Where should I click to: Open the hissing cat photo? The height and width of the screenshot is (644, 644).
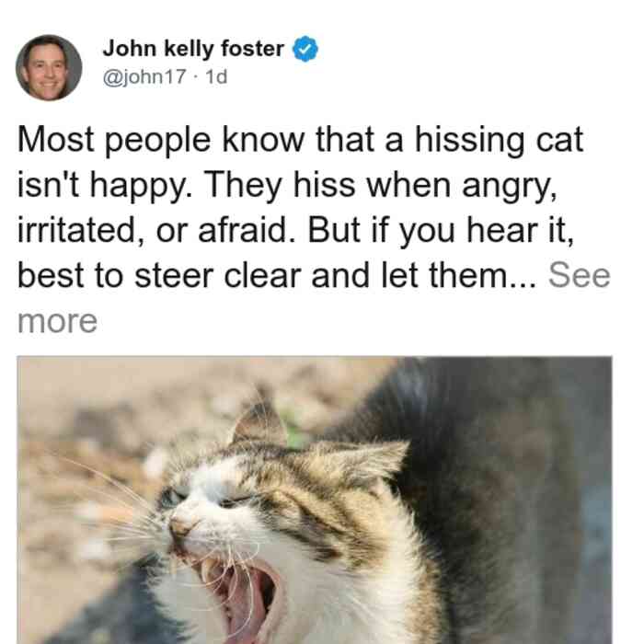point(315,500)
